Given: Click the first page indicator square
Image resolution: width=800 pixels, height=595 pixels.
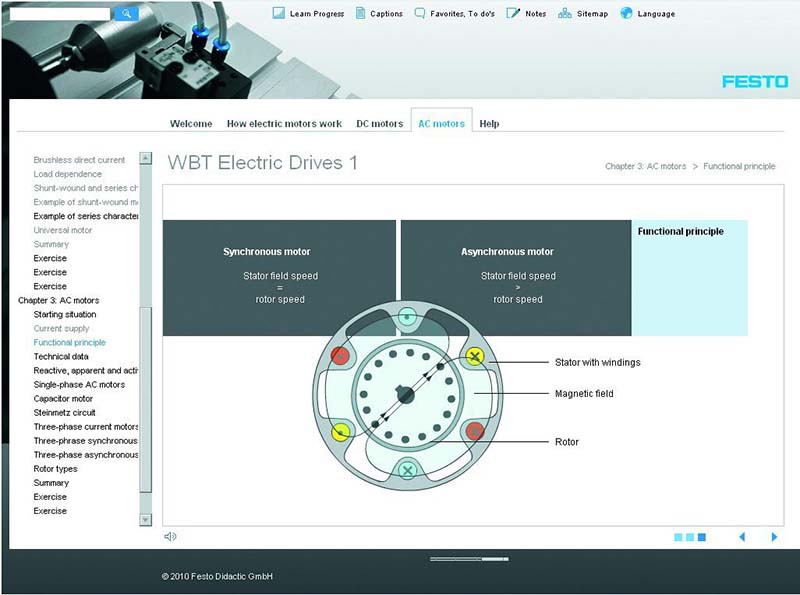Looking at the screenshot, I should pos(678,537).
